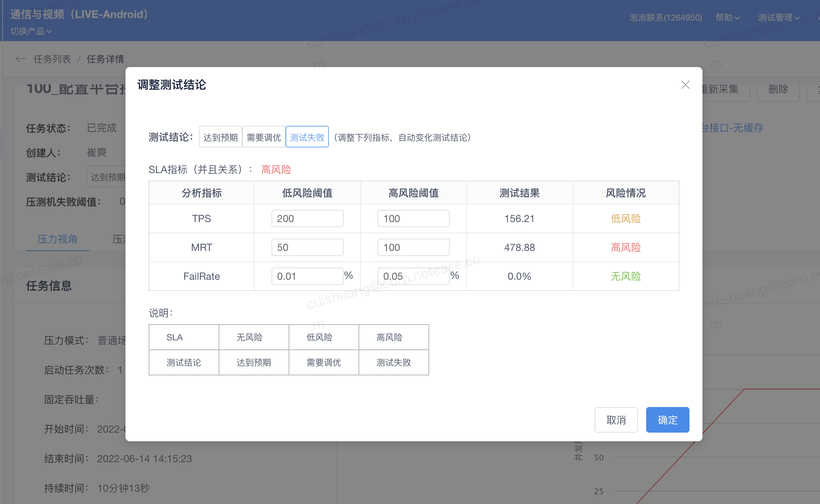Viewport: 820px width, 504px height.
Task: Click the 删除 button behind dialog
Action: pos(778,89)
